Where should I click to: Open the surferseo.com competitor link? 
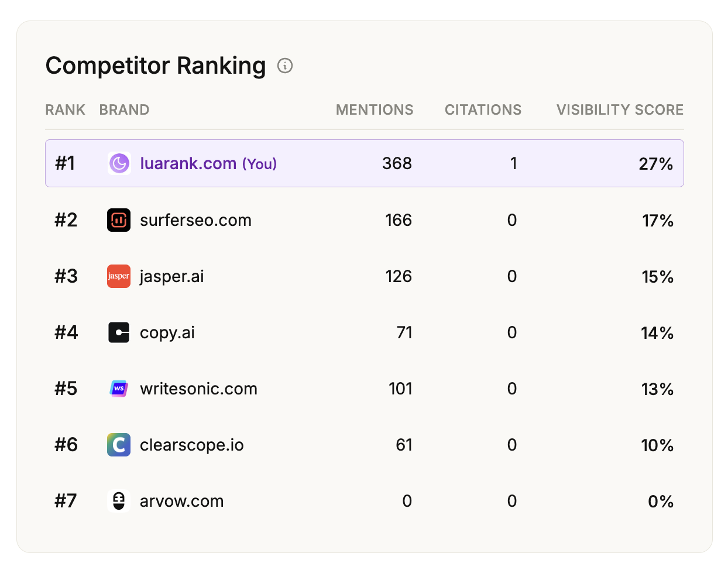point(195,220)
